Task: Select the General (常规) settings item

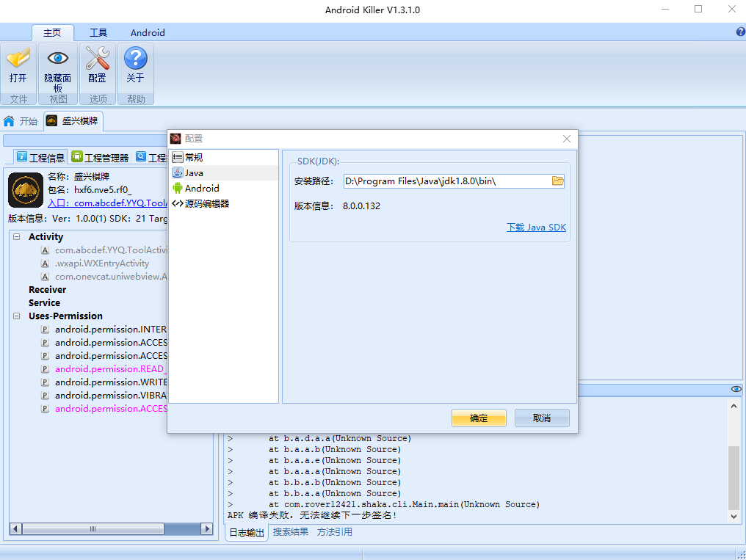Action: click(193, 157)
